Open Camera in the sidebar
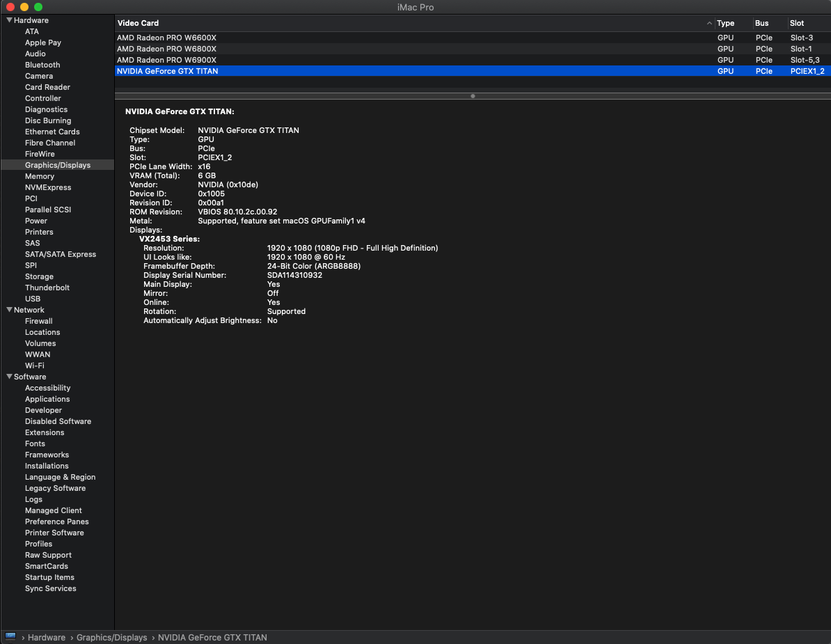 (x=39, y=76)
